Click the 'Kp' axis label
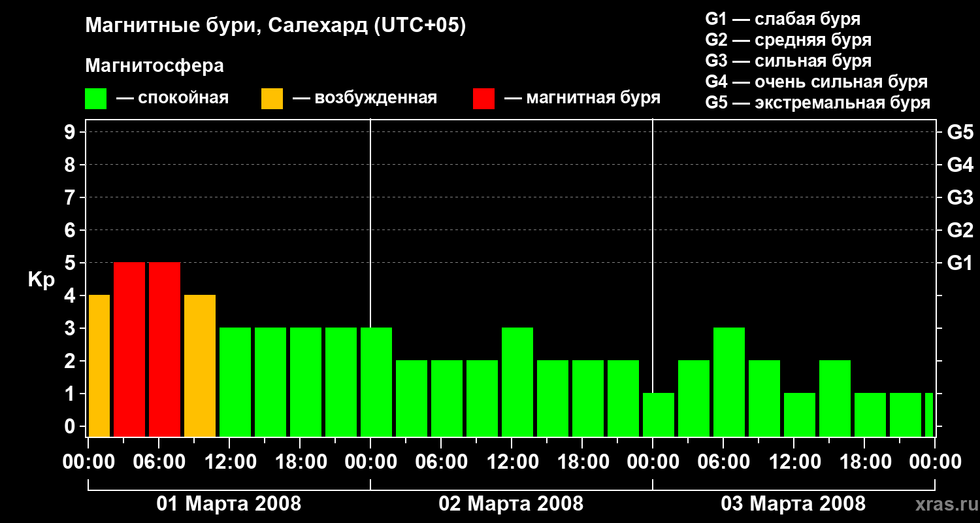Image resolution: width=980 pixels, height=523 pixels. click(41, 280)
